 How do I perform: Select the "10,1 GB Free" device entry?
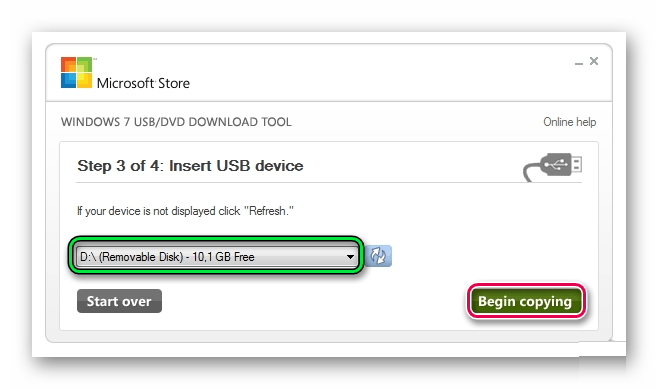pyautogui.click(x=223, y=257)
